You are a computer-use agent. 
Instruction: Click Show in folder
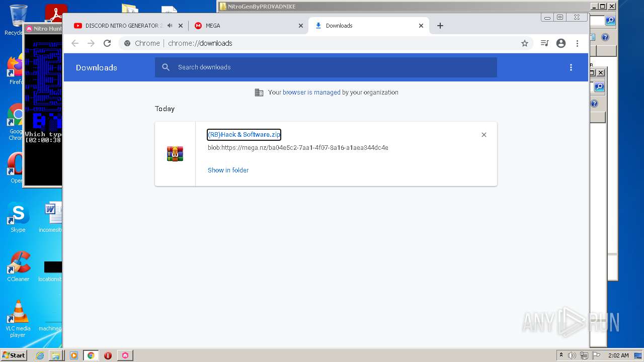[x=228, y=170]
